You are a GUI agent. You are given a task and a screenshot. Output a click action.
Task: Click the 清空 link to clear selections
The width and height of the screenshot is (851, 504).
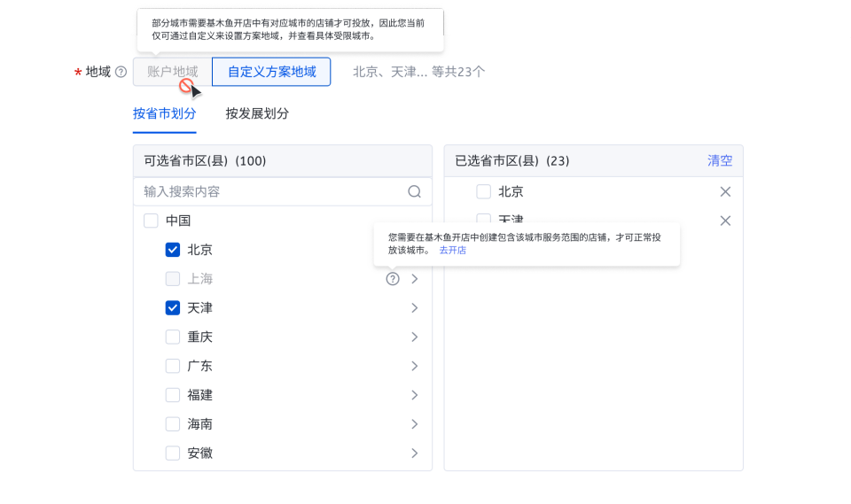(720, 160)
